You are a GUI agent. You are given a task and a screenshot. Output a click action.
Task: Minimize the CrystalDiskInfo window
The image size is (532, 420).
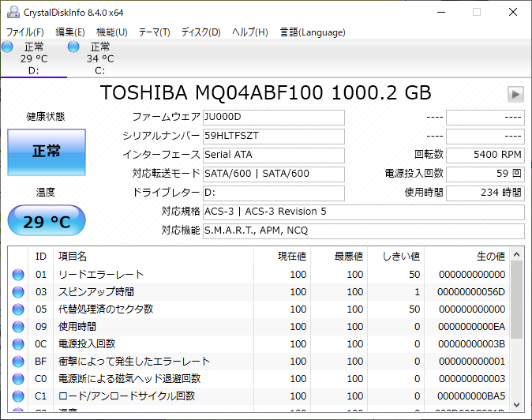point(441,12)
